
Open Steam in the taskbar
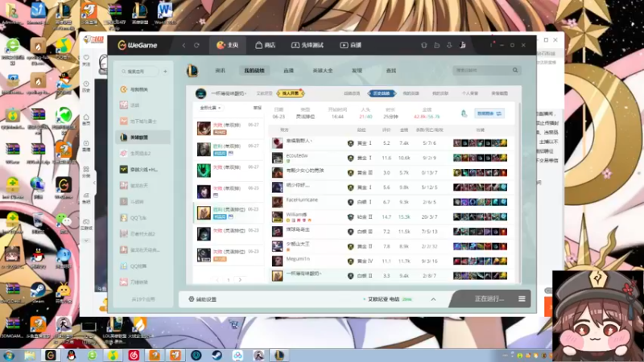(217, 356)
